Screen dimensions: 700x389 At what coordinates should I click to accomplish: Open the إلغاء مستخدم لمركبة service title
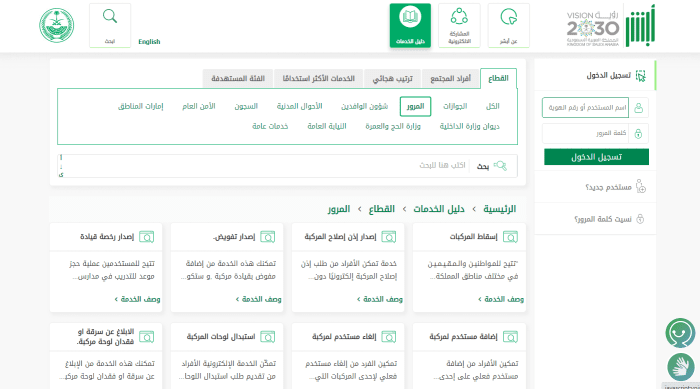coord(344,337)
